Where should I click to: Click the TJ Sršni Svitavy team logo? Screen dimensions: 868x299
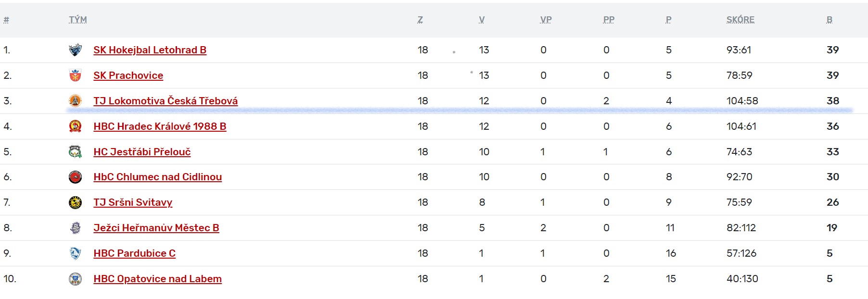75,202
